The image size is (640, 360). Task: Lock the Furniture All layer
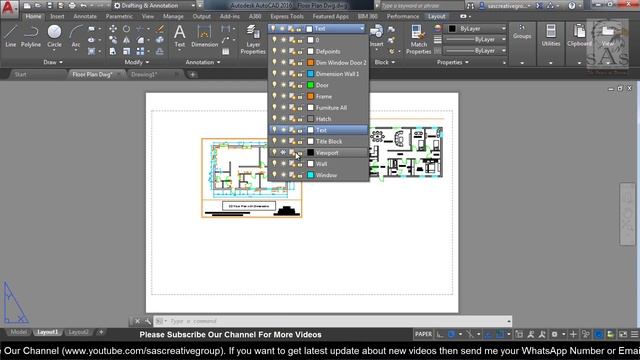tap(300, 108)
